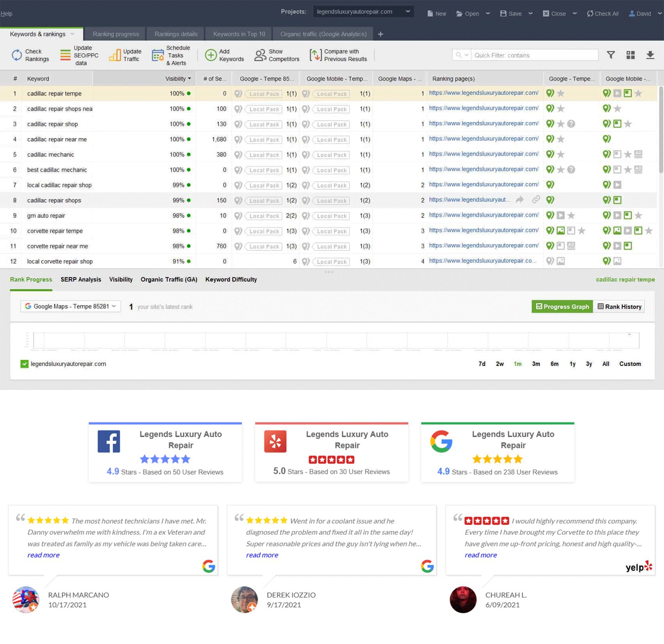Toggle legendsluxuryautorepair.com graph checkbox
This screenshot has height=644, width=664.
tap(24, 364)
